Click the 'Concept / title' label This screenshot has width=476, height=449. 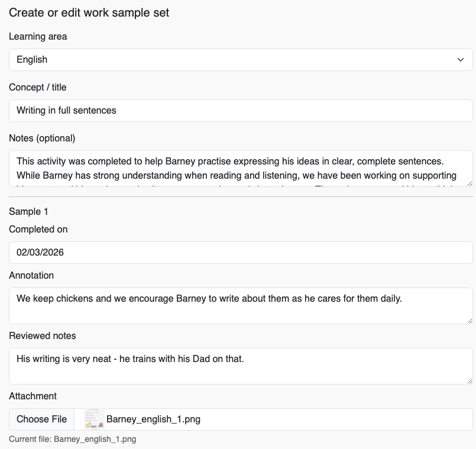(38, 88)
